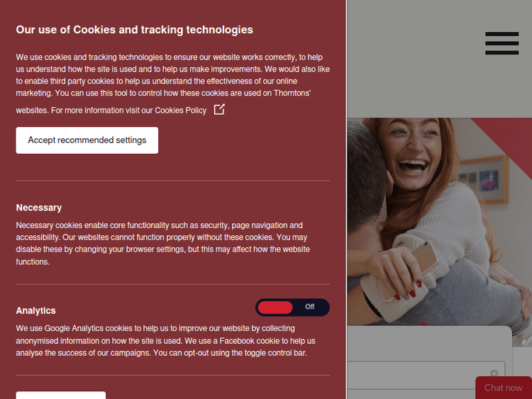This screenshot has height=399, width=532.
Task: Accept recommended settings
Action: pos(87,140)
